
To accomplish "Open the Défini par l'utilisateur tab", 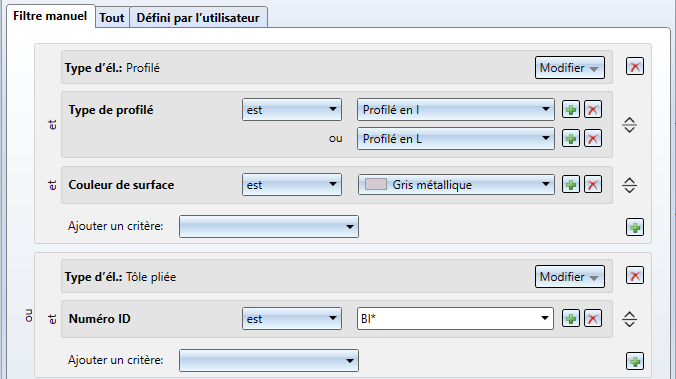I will (x=198, y=18).
